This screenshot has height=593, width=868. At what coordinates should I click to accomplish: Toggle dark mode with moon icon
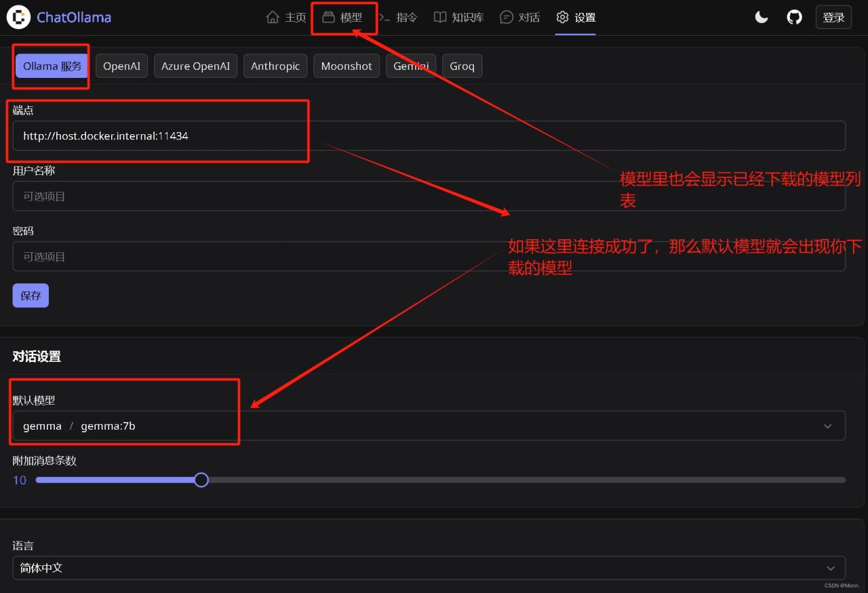tap(762, 18)
